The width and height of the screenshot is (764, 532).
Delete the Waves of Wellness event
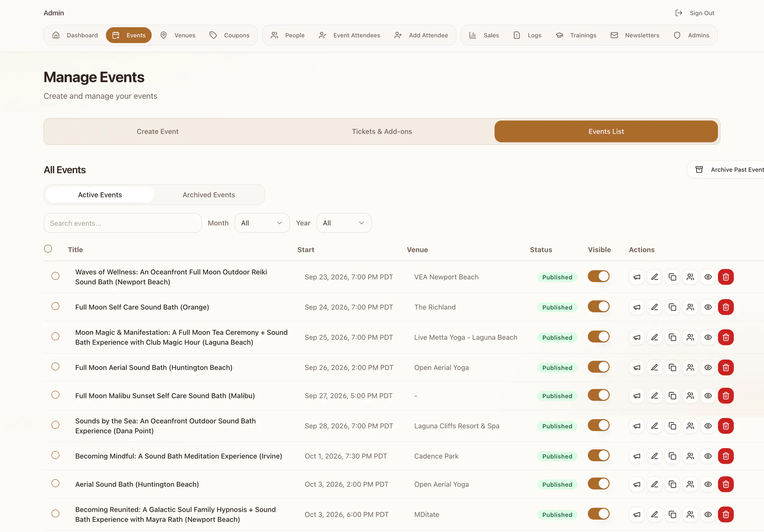pyautogui.click(x=726, y=277)
